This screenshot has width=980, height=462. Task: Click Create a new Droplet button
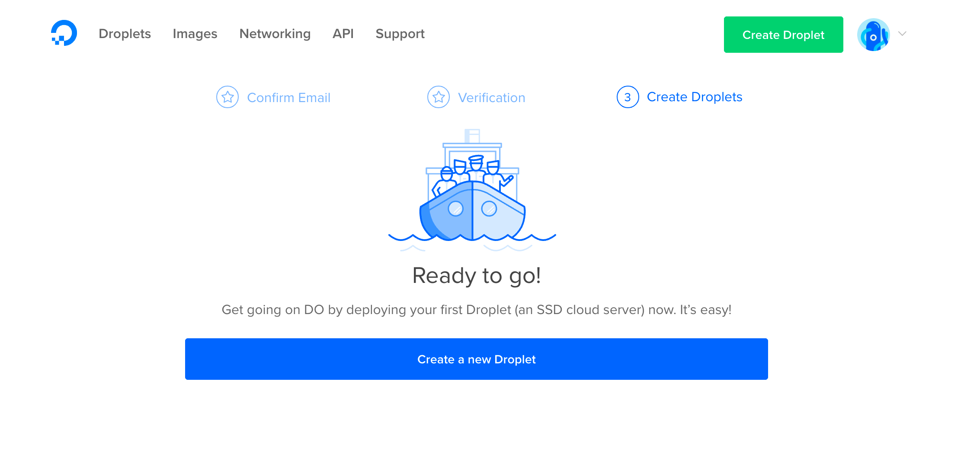point(476,359)
